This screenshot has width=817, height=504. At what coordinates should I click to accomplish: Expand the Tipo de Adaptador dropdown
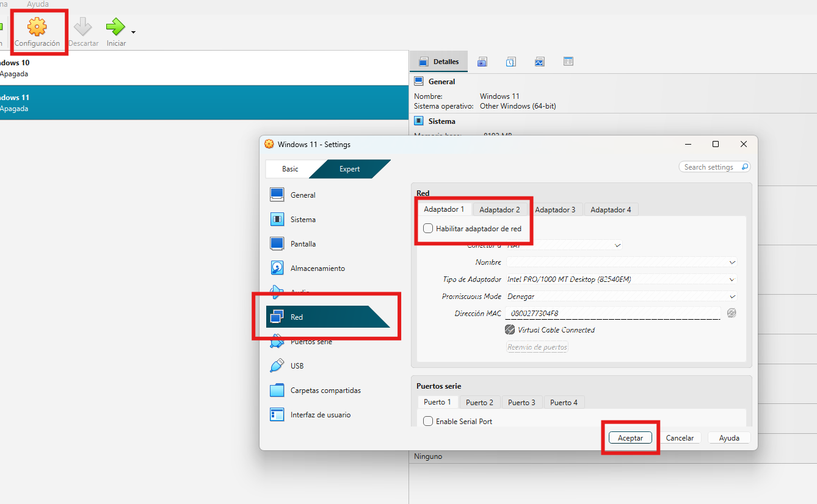pyautogui.click(x=620, y=279)
